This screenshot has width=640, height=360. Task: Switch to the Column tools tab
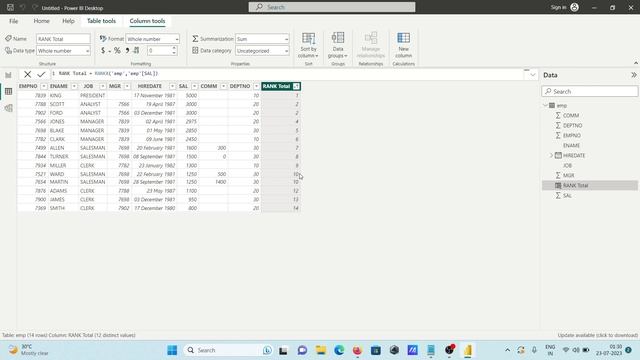(147, 21)
